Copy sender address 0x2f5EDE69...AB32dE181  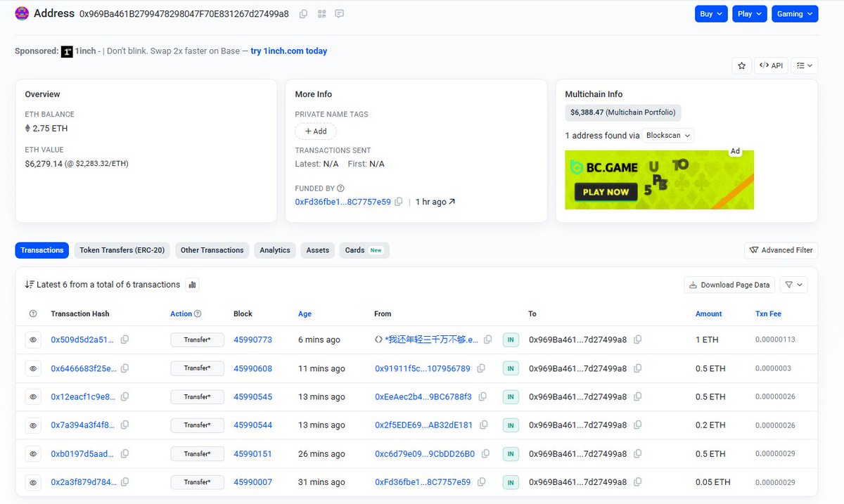(483, 425)
